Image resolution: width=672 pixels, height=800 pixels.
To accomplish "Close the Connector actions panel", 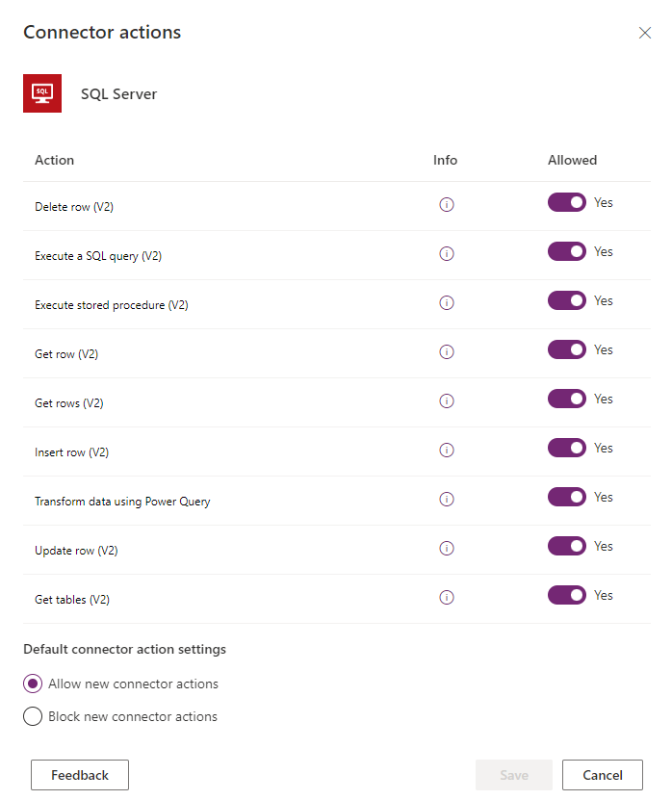I will [x=645, y=33].
